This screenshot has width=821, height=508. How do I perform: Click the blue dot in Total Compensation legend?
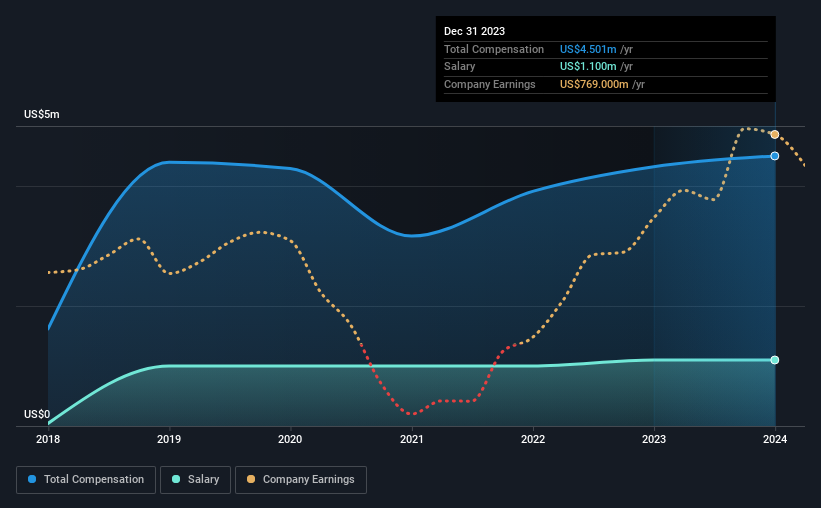(32, 479)
